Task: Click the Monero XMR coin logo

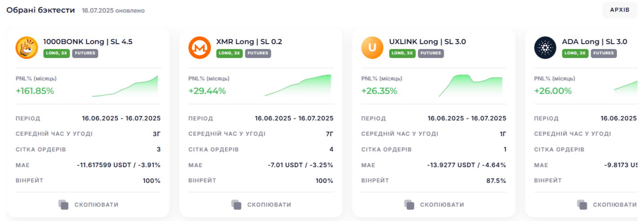Action: click(x=199, y=48)
